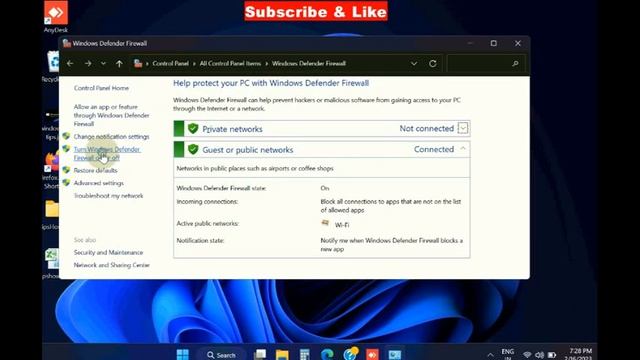Show hidden system tray icons
This screenshot has width=640, height=360.
(x=490, y=355)
